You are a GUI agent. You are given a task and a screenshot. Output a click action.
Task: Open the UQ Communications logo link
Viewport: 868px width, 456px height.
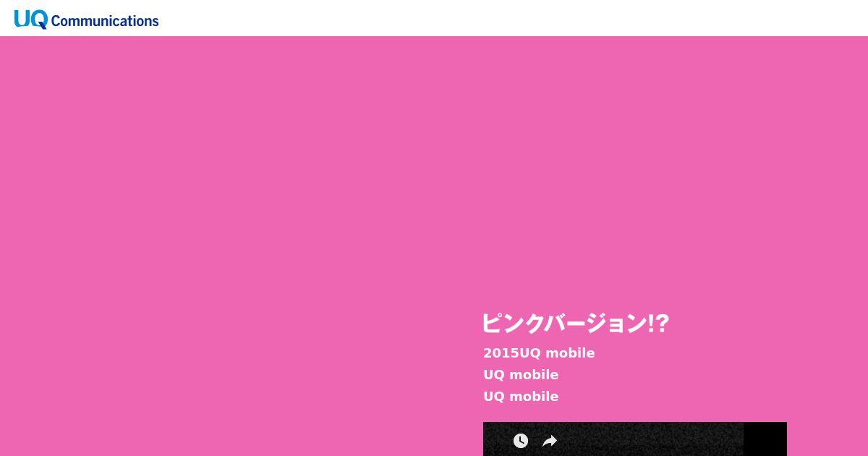click(86, 20)
